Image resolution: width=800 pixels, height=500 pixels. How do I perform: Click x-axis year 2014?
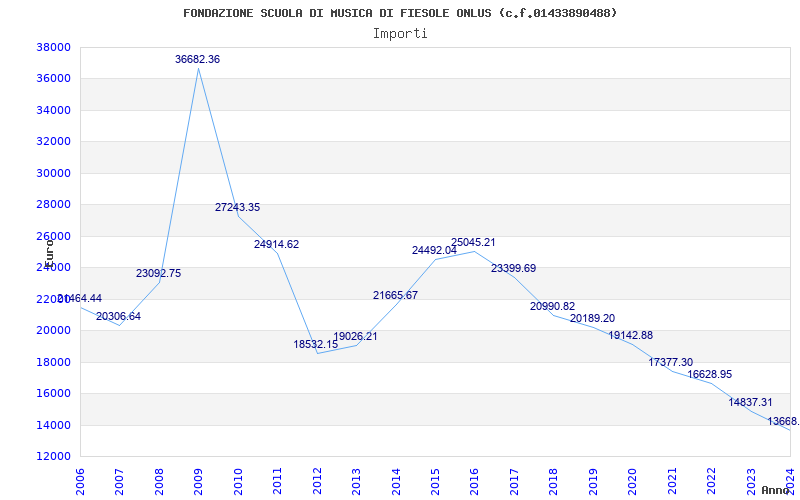pos(396,481)
